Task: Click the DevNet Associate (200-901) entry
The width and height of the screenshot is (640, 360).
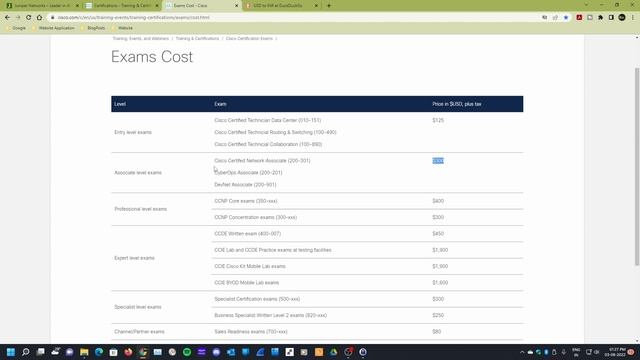Action: (x=245, y=185)
